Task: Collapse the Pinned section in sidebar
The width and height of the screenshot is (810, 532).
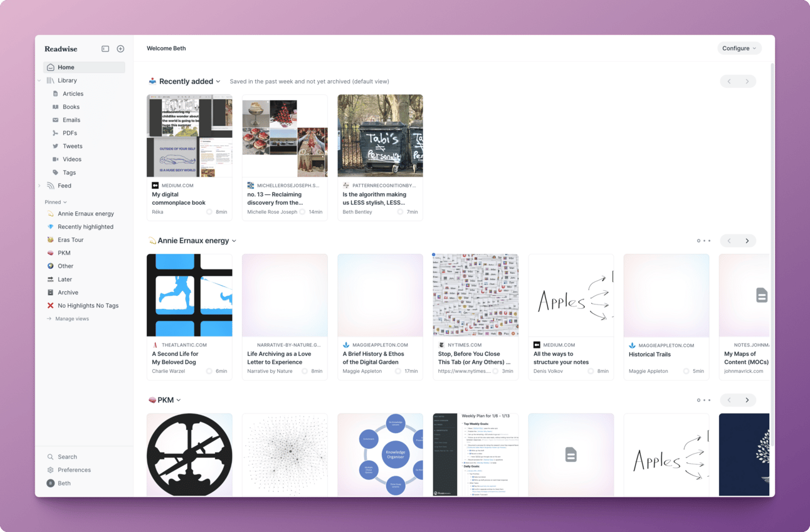Action: 56,202
